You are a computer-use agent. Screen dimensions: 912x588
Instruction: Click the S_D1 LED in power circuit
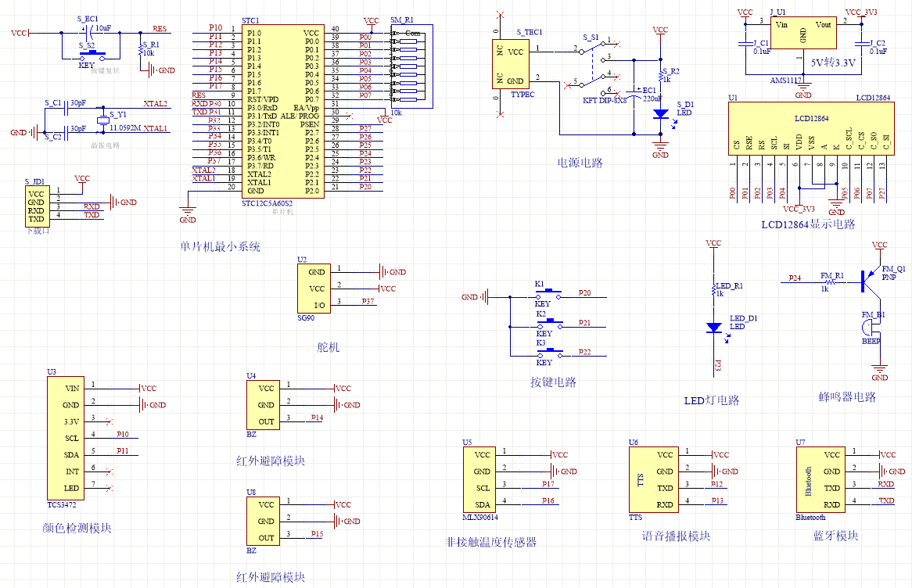[x=660, y=113]
